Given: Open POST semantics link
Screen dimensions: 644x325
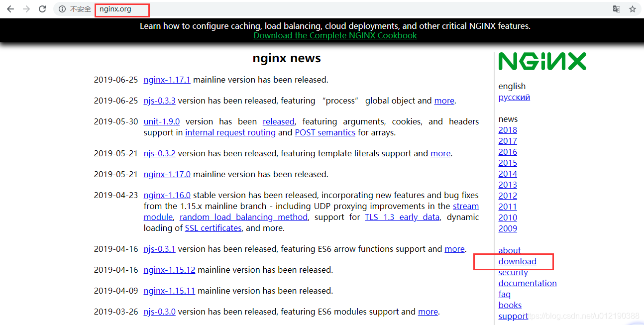Looking at the screenshot, I should tap(325, 132).
